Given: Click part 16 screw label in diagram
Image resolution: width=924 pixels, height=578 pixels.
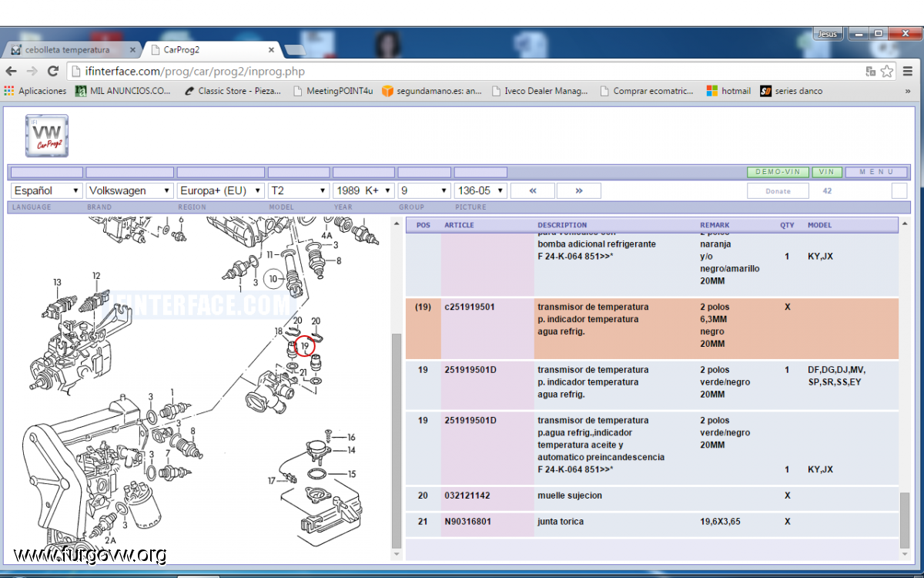Looking at the screenshot, I should point(351,438).
